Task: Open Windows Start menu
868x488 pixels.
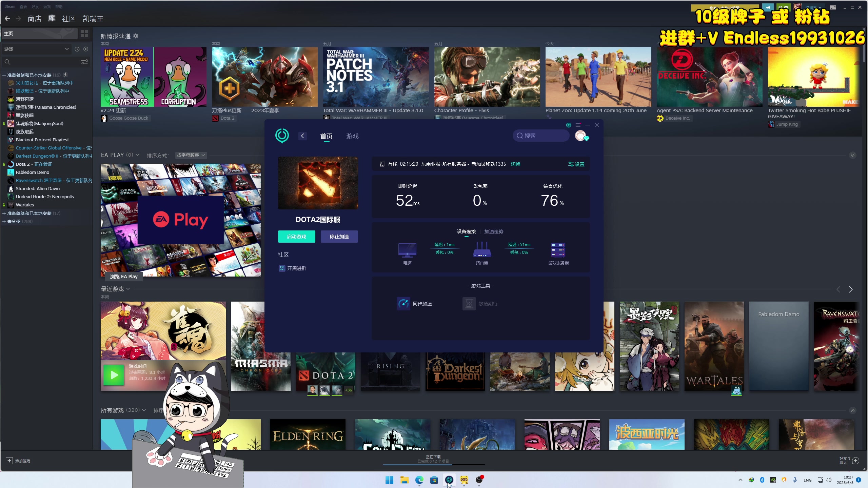Action: point(390,480)
